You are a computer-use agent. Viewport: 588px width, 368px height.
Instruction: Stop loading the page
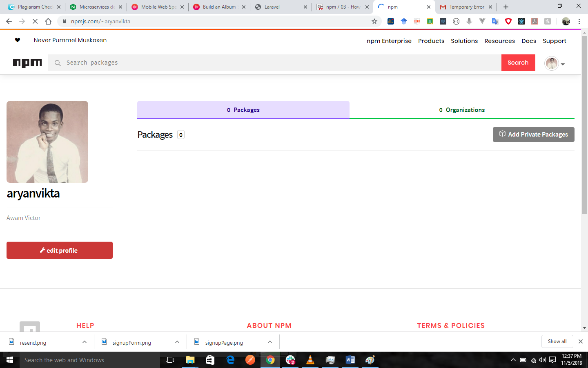35,21
